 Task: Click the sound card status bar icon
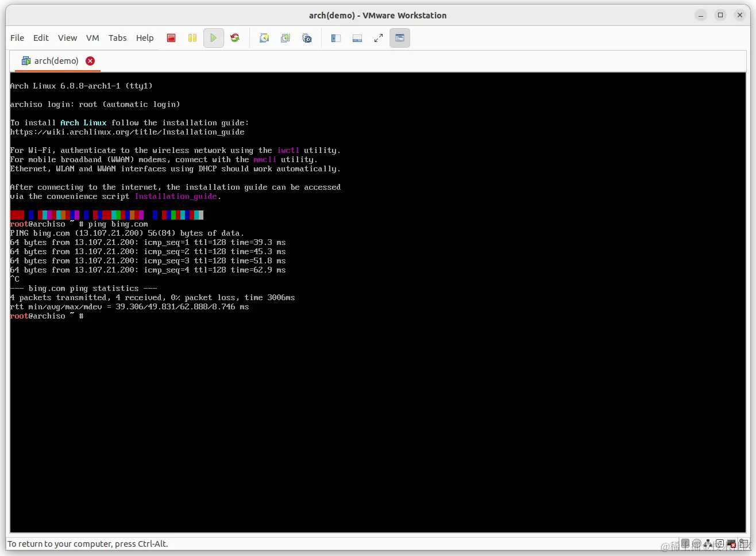(720, 543)
